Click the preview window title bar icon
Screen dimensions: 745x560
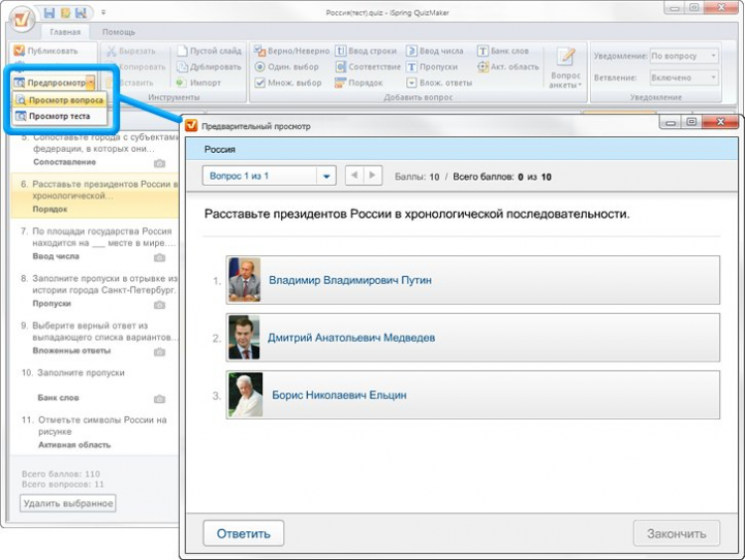tap(191, 126)
